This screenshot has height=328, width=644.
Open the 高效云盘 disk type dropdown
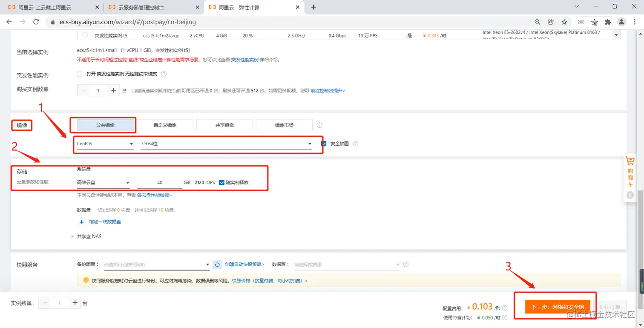tap(103, 183)
